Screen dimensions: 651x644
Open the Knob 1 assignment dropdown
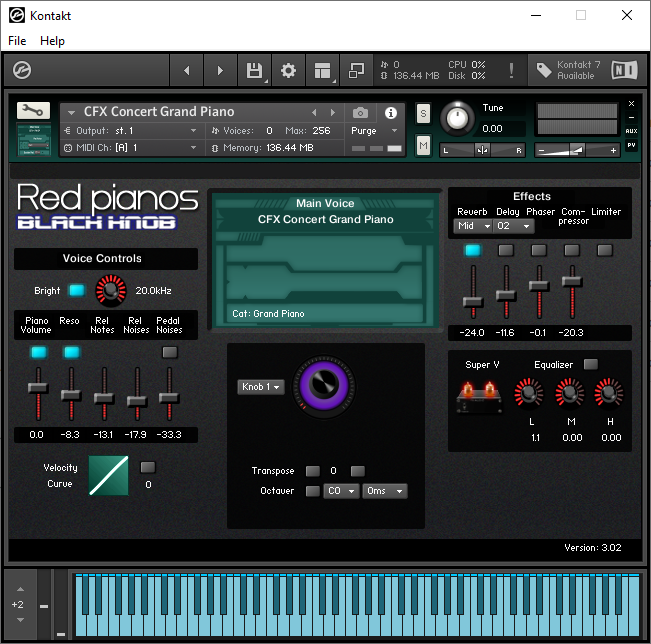pyautogui.click(x=261, y=387)
